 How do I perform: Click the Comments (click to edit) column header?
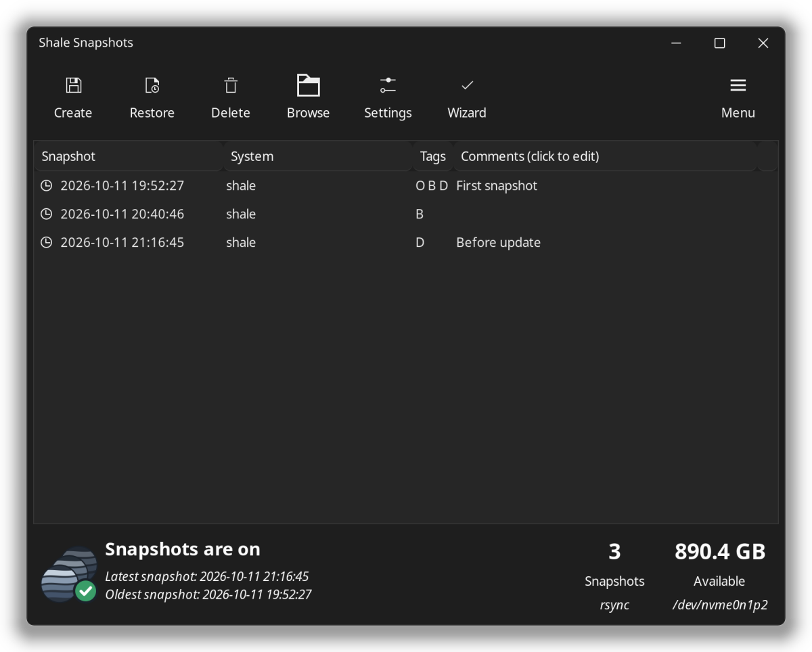(x=606, y=156)
